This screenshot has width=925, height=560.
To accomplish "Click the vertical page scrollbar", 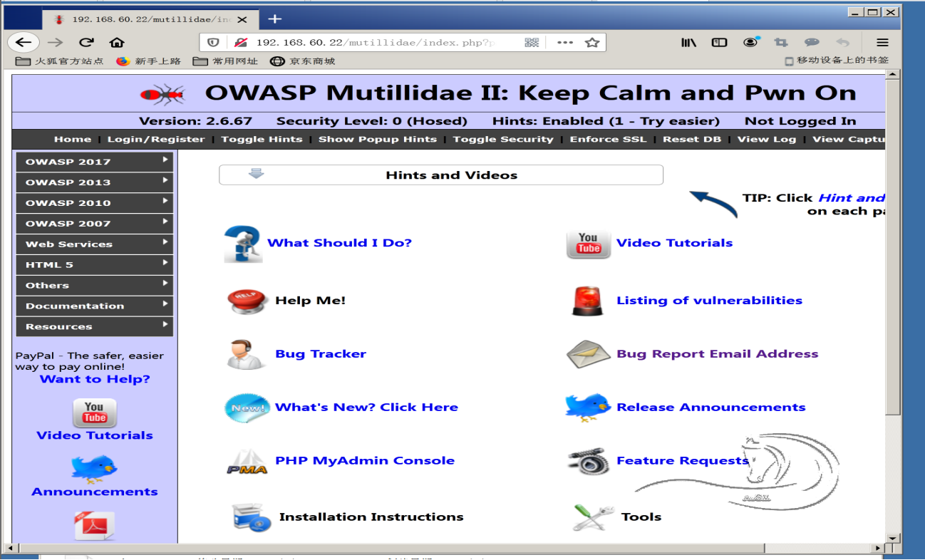I will (893, 247).
